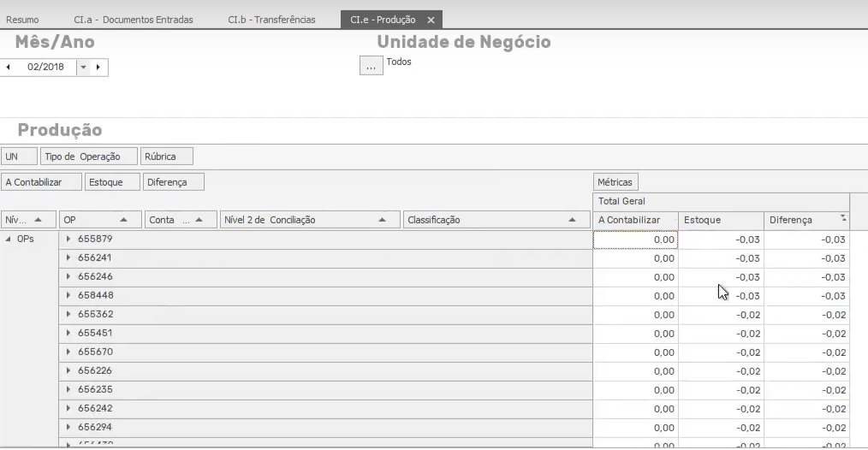Select Estoque cell of OP 655362
868x450 pixels.
(722, 315)
